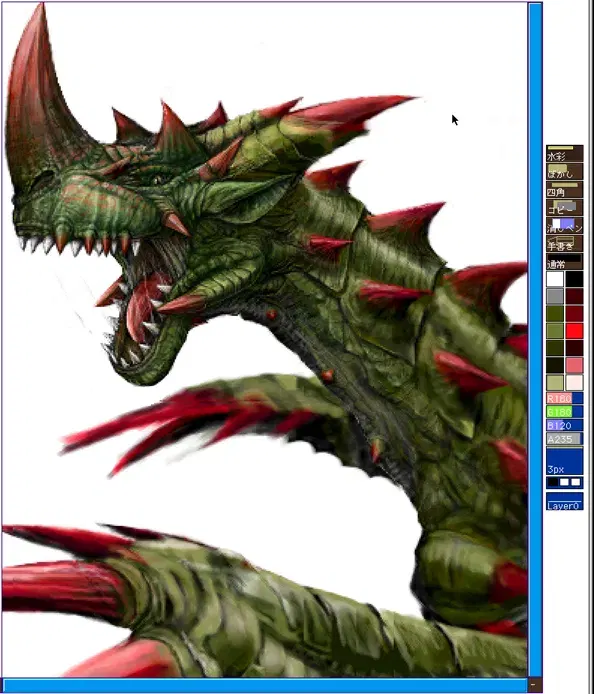Click the black square in three-square control
Viewport: 594px width, 694px height.
click(x=553, y=482)
